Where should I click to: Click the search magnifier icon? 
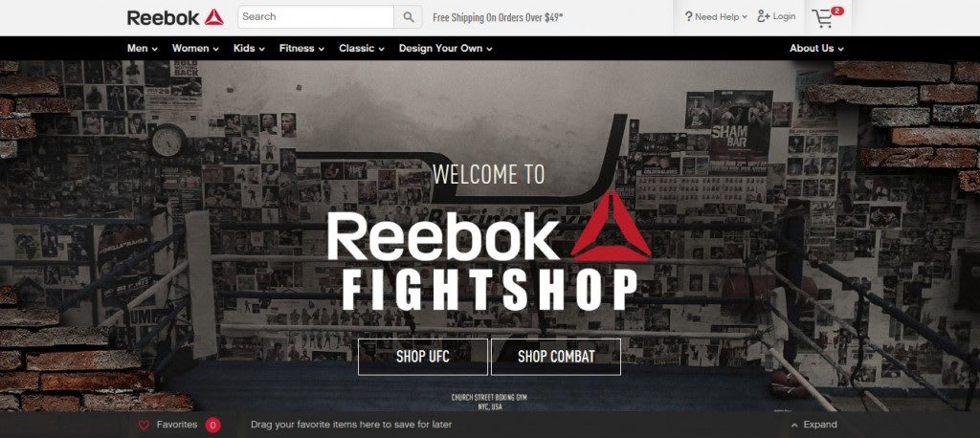point(408,17)
